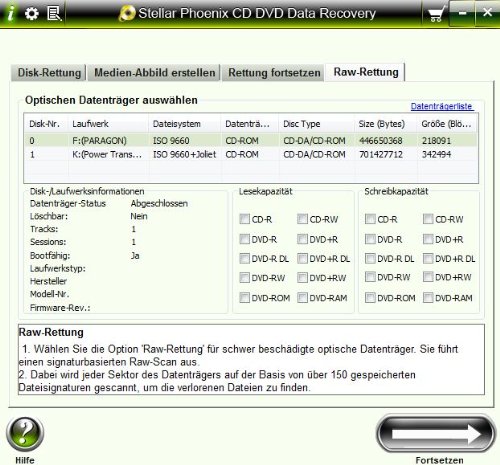Screen dimensions: 500x465
Task: Open settings gear icon
Action: click(32, 14)
